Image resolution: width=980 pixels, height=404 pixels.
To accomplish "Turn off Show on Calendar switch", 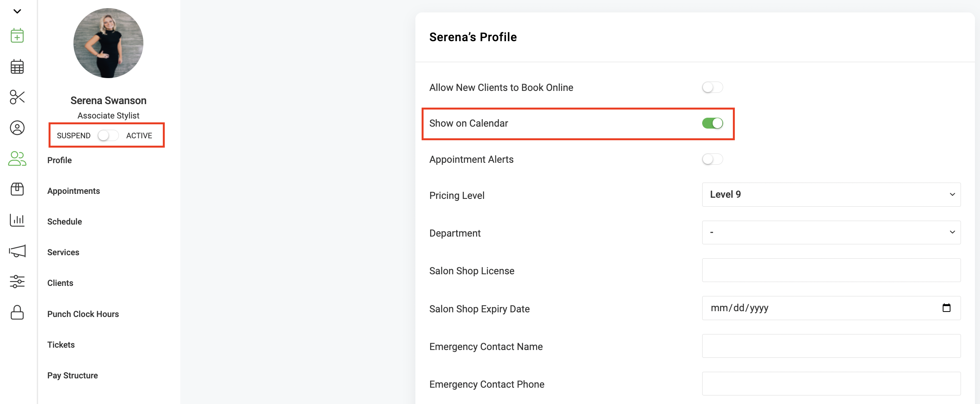I will 712,123.
